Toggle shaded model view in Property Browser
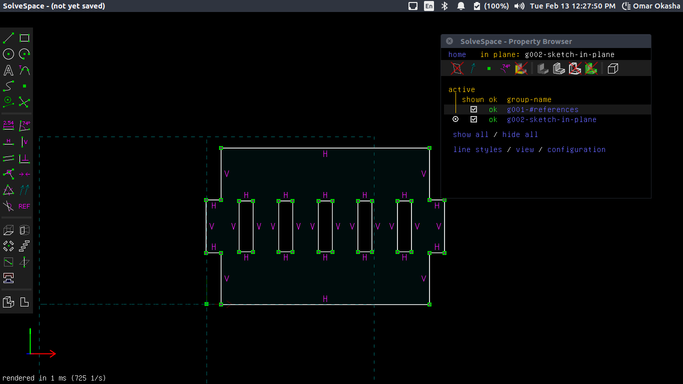 (x=543, y=68)
